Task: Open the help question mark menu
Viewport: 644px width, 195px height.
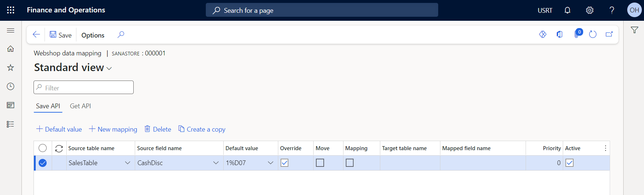Action: pos(612,10)
